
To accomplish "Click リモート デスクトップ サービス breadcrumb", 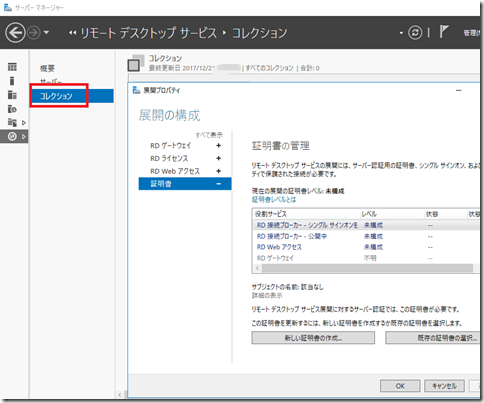I will (x=149, y=33).
